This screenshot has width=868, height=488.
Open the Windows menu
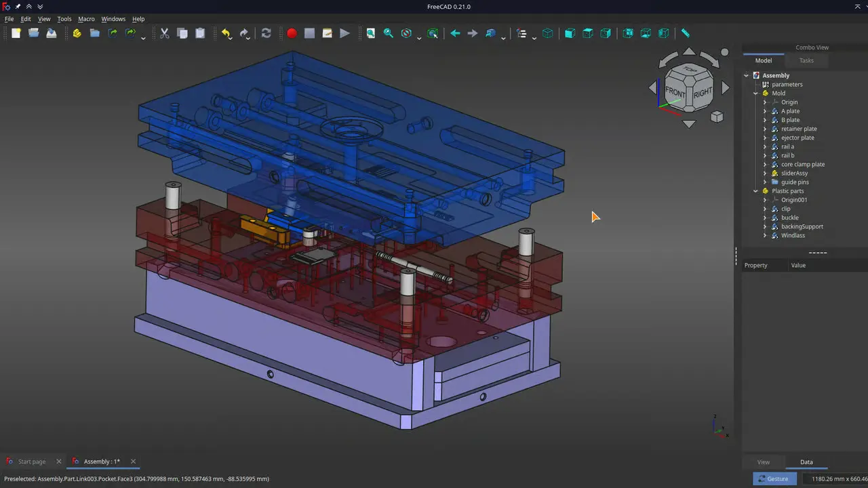point(113,19)
